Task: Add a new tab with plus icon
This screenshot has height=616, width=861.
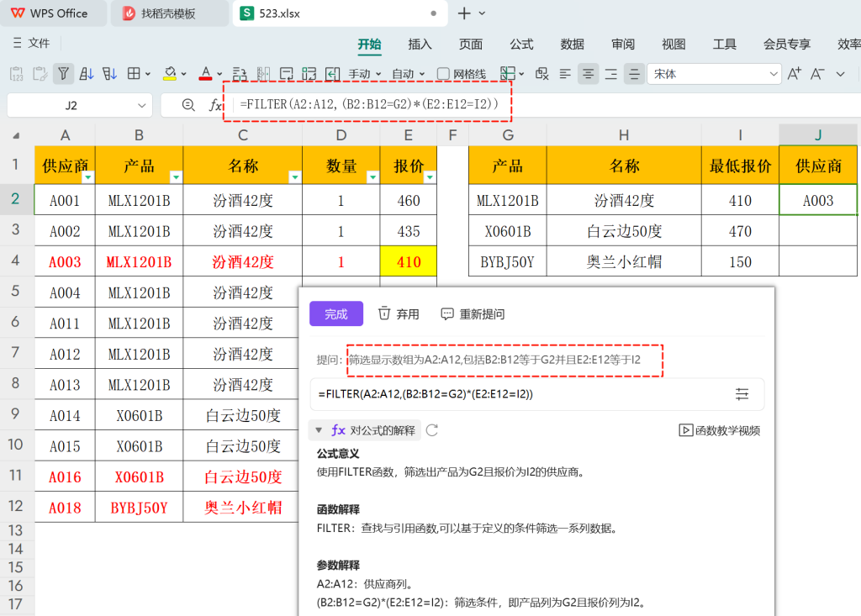Action: (x=464, y=13)
